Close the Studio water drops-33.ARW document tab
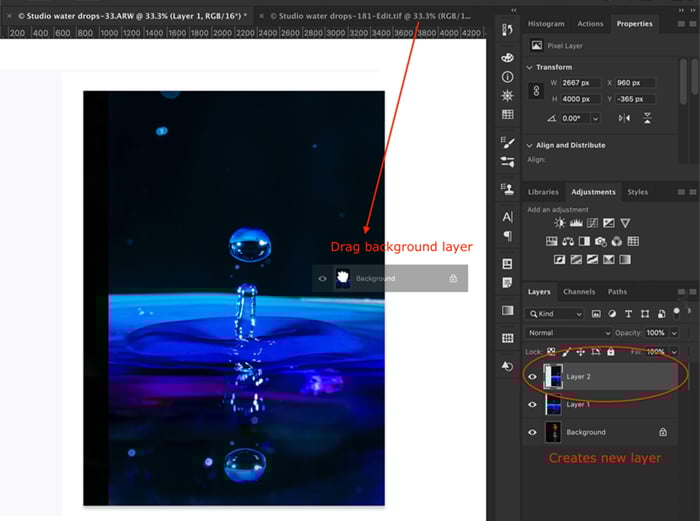Viewport: 700px width, 521px height. [9, 16]
